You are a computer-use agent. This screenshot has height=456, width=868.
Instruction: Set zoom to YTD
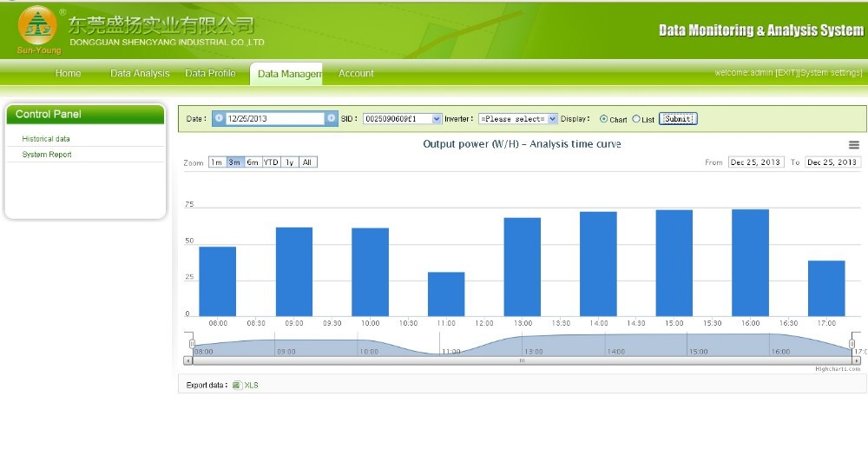point(271,162)
